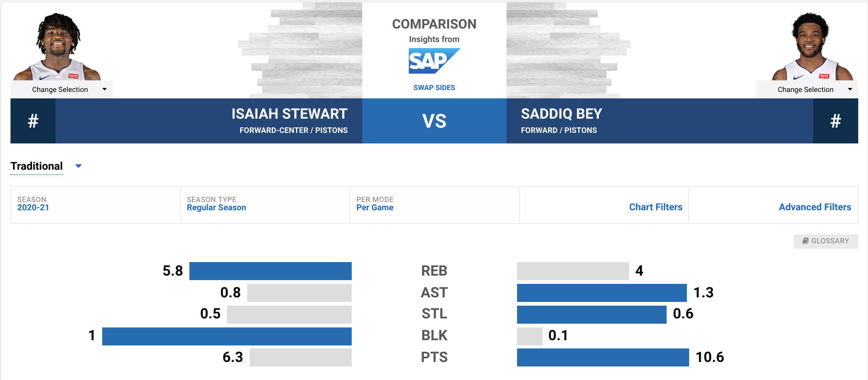Image resolution: width=868 pixels, height=380 pixels.
Task: Click Saddiq Bey's headshot photo
Action: (x=812, y=47)
